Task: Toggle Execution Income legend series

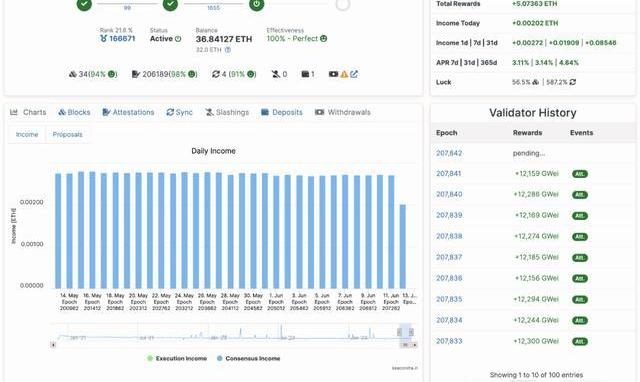Action: point(177,358)
